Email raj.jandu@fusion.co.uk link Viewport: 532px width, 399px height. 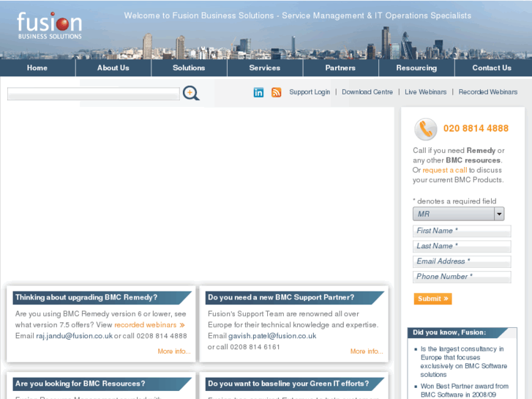[x=75, y=336]
